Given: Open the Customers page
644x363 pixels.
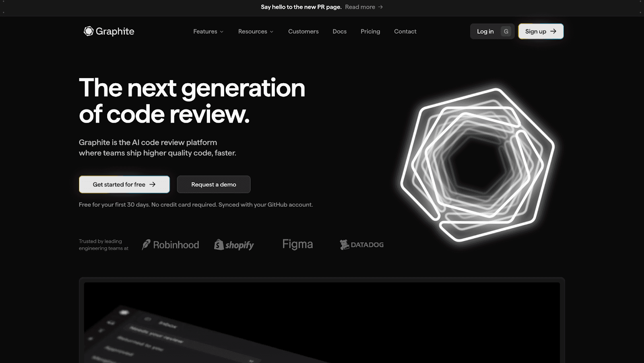Looking at the screenshot, I should [303, 31].
